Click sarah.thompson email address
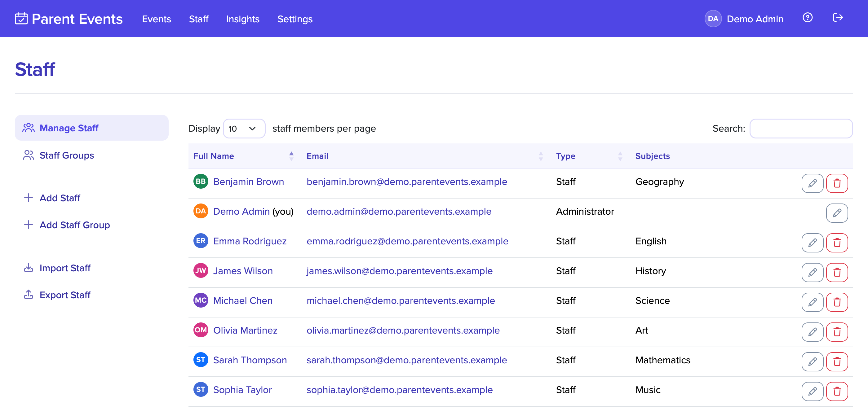868x407 pixels. [406, 360]
